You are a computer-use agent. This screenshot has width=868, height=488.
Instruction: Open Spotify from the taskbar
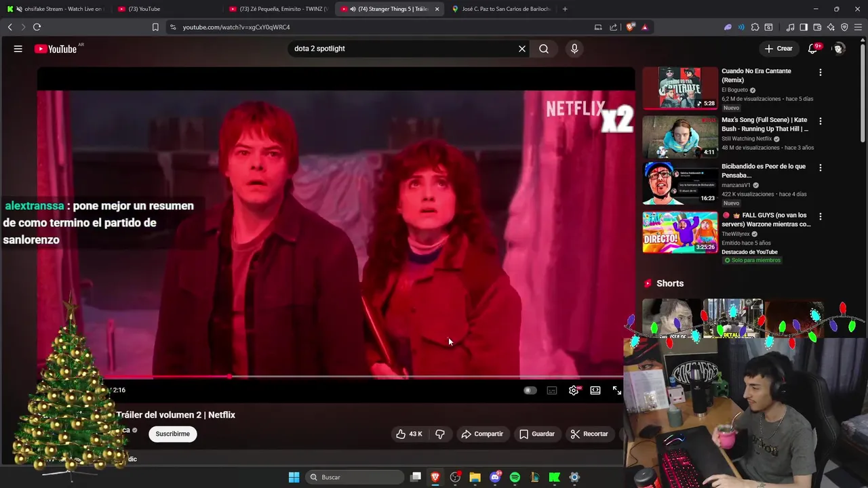515,477
